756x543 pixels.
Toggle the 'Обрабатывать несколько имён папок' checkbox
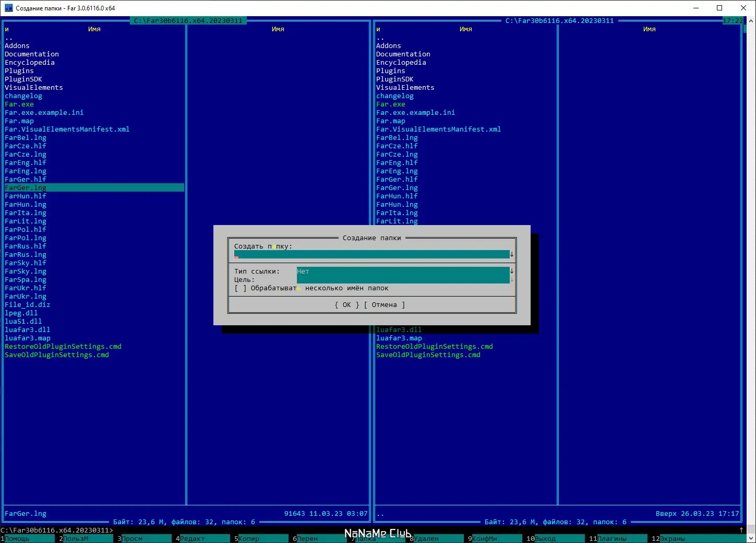241,288
